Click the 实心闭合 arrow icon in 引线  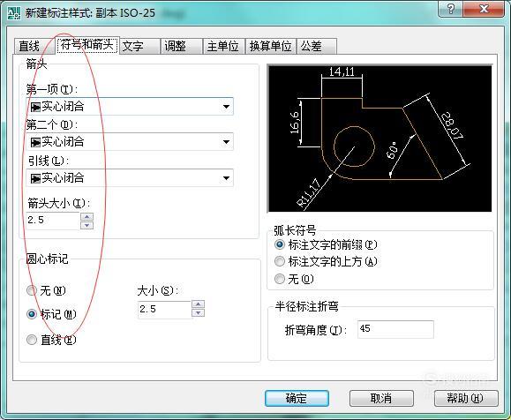(35, 178)
